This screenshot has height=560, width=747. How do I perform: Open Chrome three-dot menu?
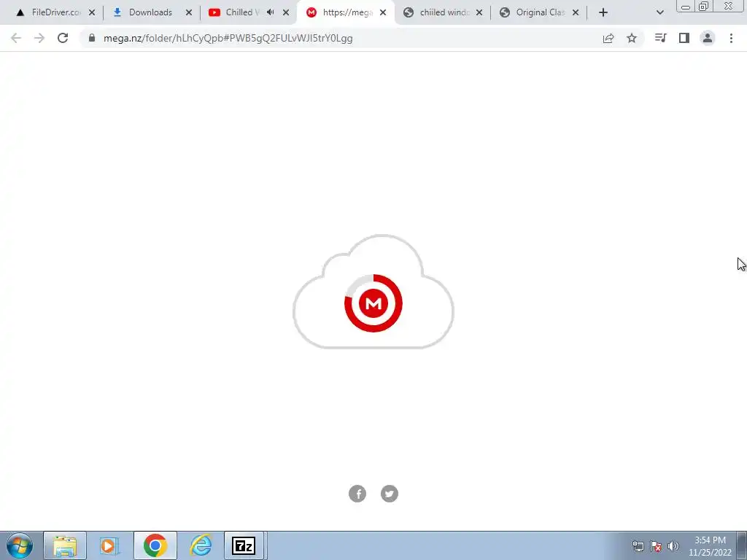coord(731,38)
